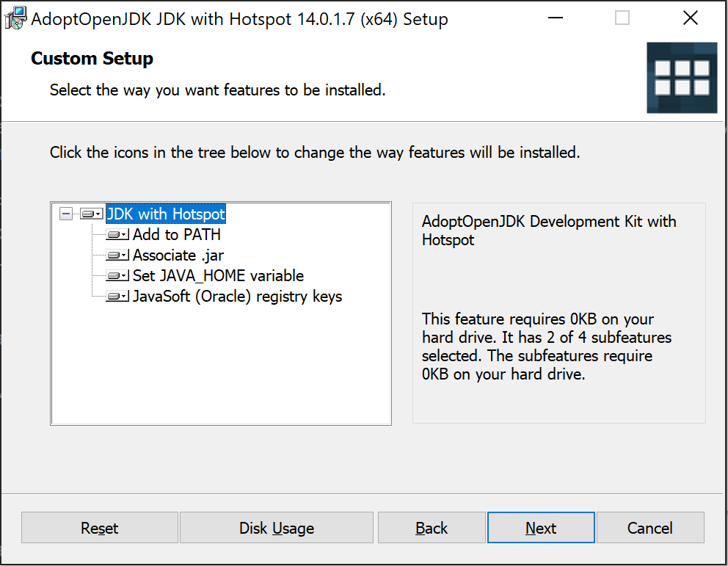Click the JavaSoft registry keys feature icon
Screen dimensions: 728x566
[114, 296]
